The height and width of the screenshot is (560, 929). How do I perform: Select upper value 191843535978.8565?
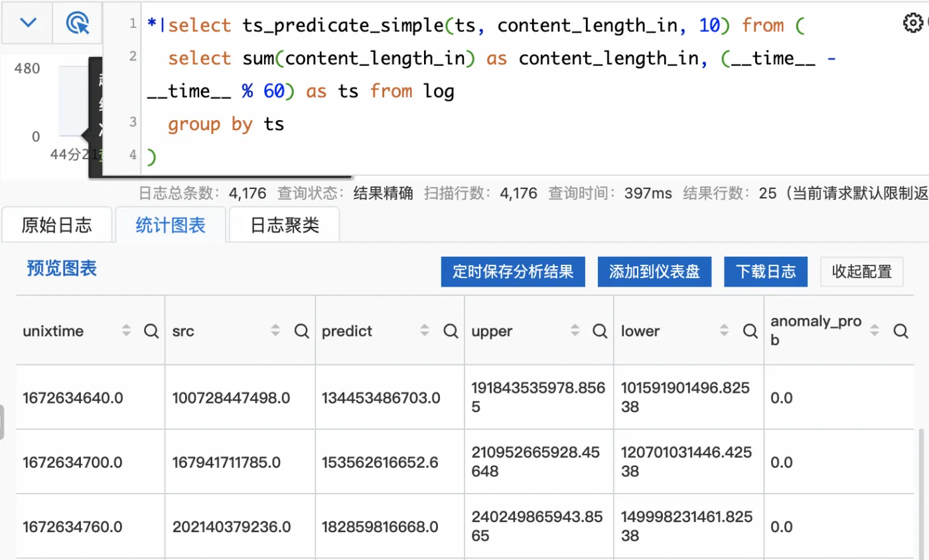[539, 397]
